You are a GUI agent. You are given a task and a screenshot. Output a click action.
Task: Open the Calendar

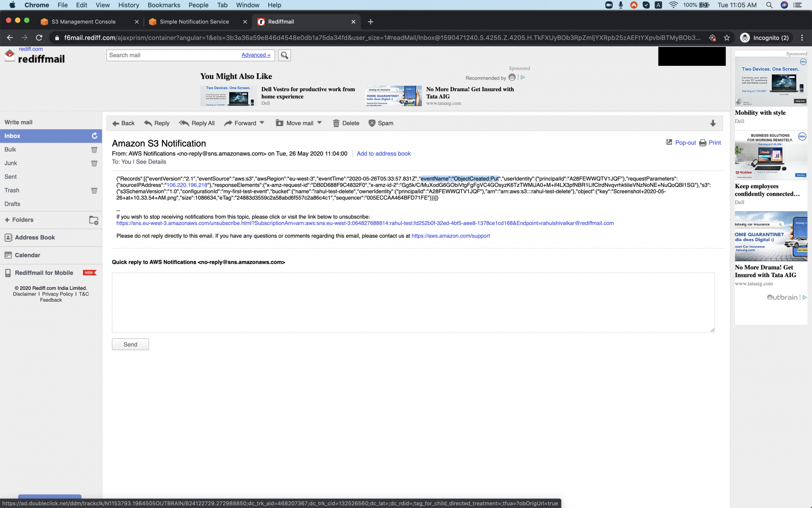coord(28,255)
